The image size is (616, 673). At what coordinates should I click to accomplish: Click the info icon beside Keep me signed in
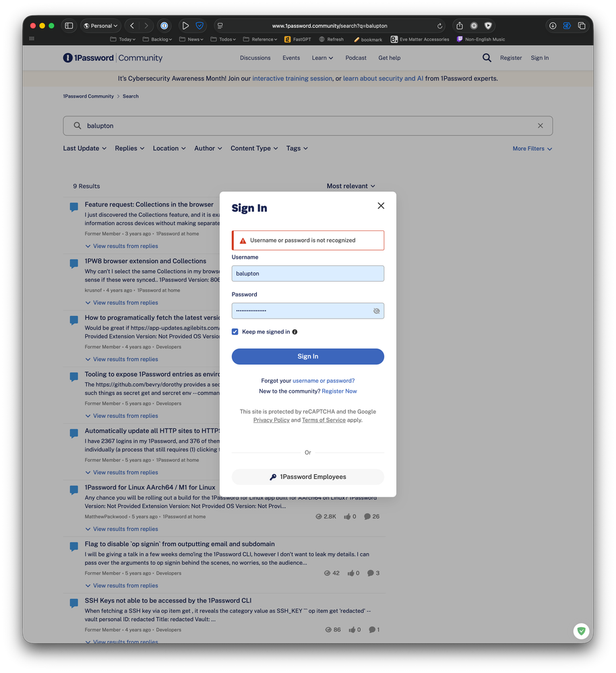(295, 332)
